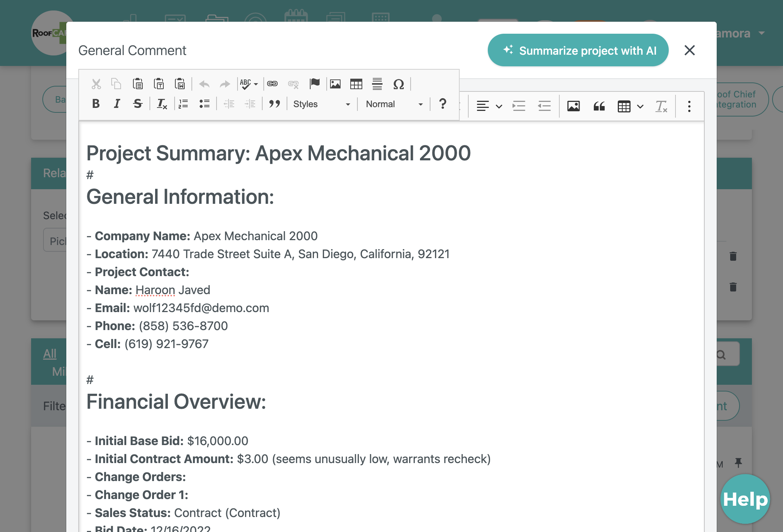Toggle italic formatting
This screenshot has height=532, width=783.
(117, 104)
